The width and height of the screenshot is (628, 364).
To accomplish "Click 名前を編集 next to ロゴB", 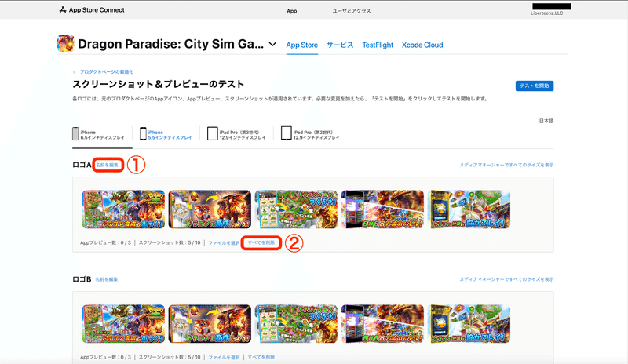I will pyautogui.click(x=107, y=279).
